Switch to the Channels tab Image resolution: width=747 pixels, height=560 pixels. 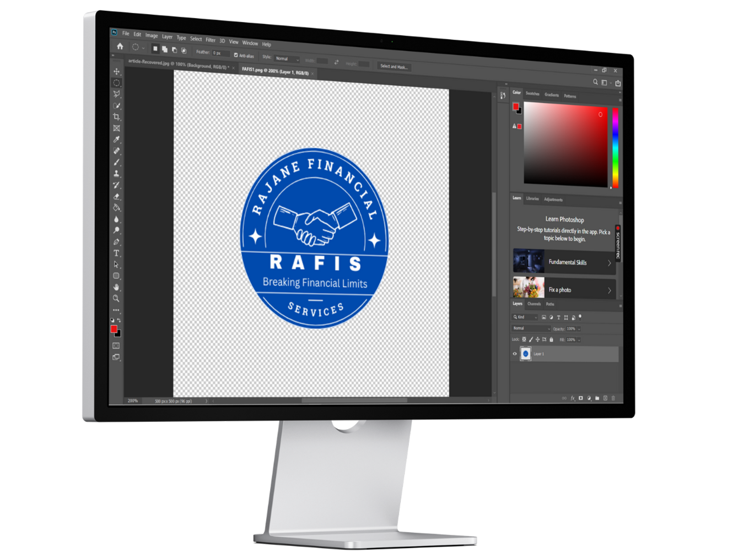[x=534, y=304]
